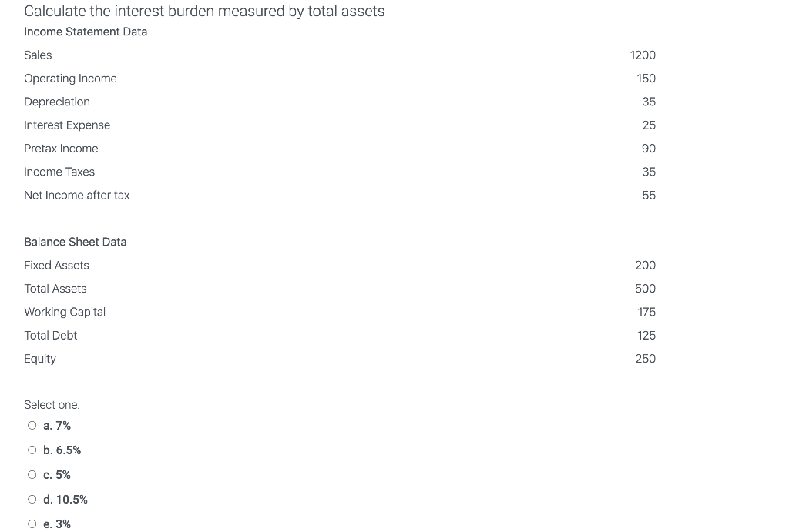Select answer option e. 3%
The height and width of the screenshot is (532, 789).
click(32, 524)
